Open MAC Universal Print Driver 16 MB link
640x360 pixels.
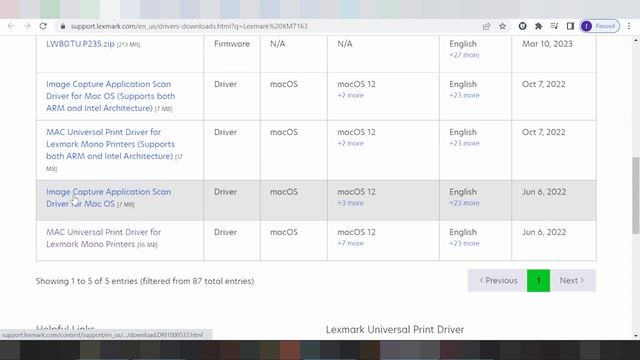click(x=103, y=238)
